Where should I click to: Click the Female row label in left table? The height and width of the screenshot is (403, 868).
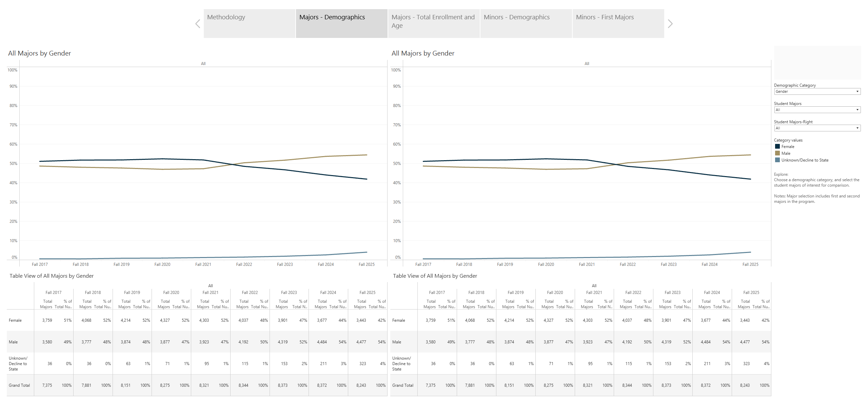pyautogui.click(x=15, y=320)
